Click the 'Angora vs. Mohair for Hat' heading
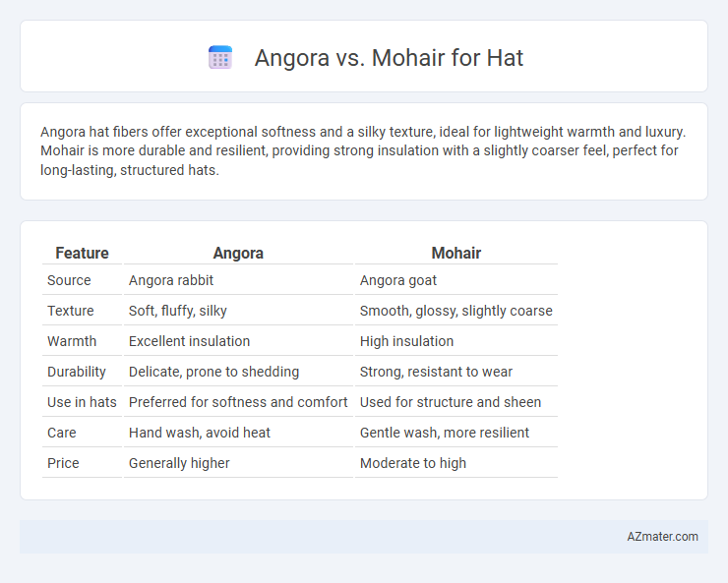728x583 pixels. pyautogui.click(x=389, y=58)
